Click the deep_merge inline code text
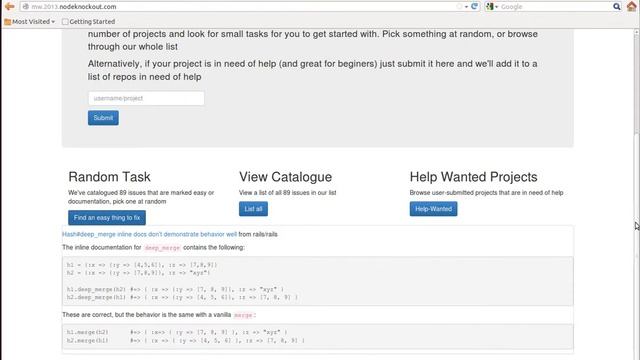Image resolution: width=640 pixels, height=360 pixels. point(162,248)
